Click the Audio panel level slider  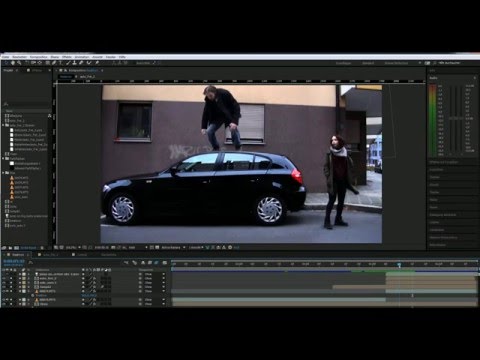pyautogui.click(x=456, y=119)
